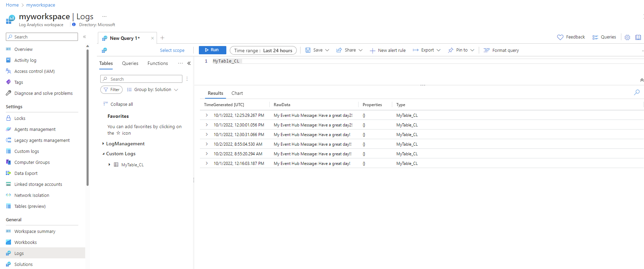
Task: Open the Filter button for tables
Action: 111,90
